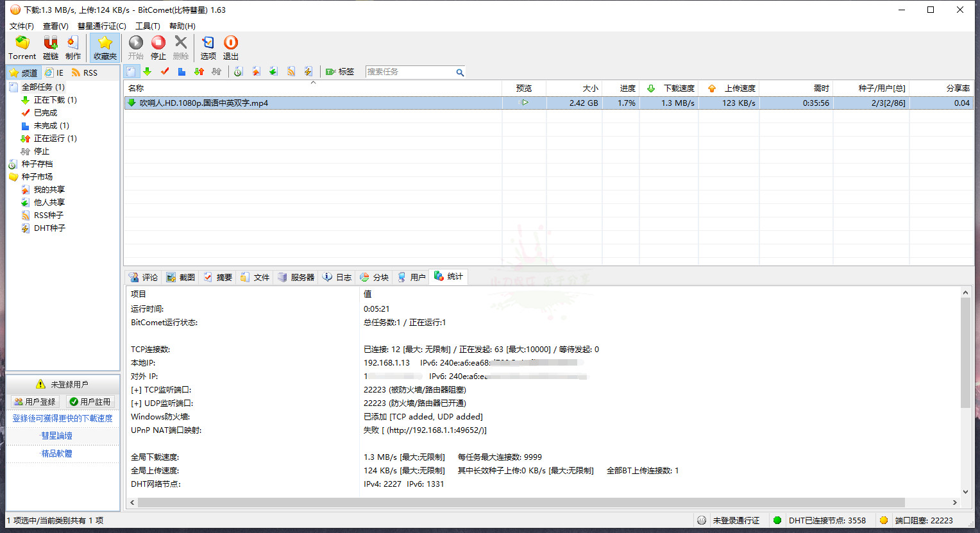
Task: Expand the [+] TCP监听端口 row
Action: click(136, 390)
